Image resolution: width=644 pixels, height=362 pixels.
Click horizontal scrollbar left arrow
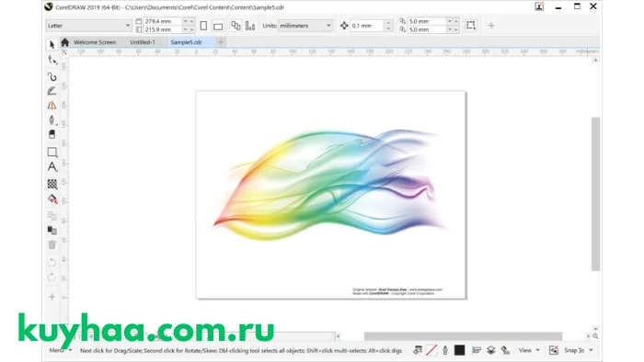(x=338, y=336)
